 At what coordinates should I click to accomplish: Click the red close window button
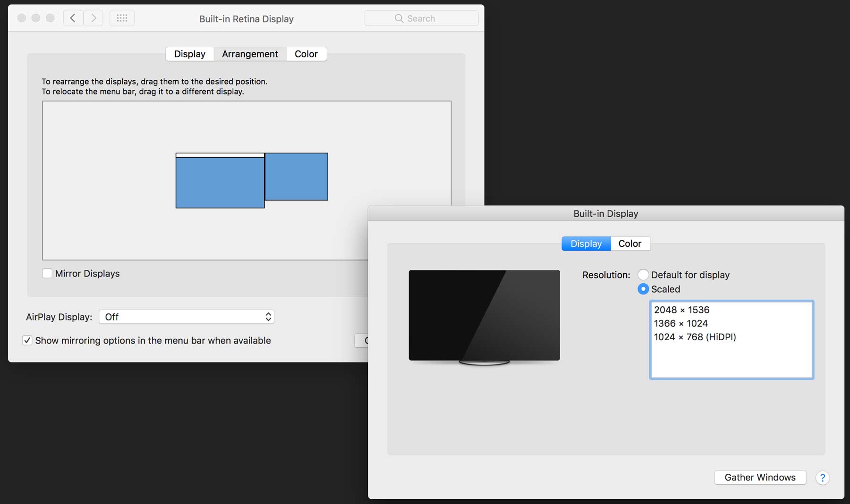tap(22, 18)
